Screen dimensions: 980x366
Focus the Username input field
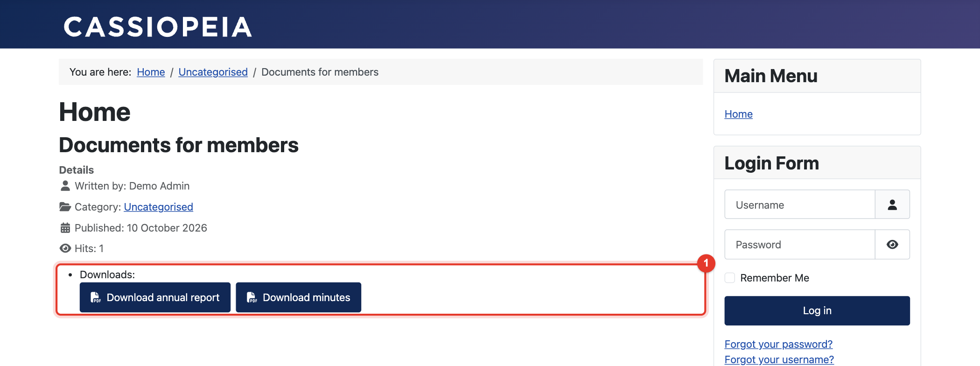click(x=800, y=204)
